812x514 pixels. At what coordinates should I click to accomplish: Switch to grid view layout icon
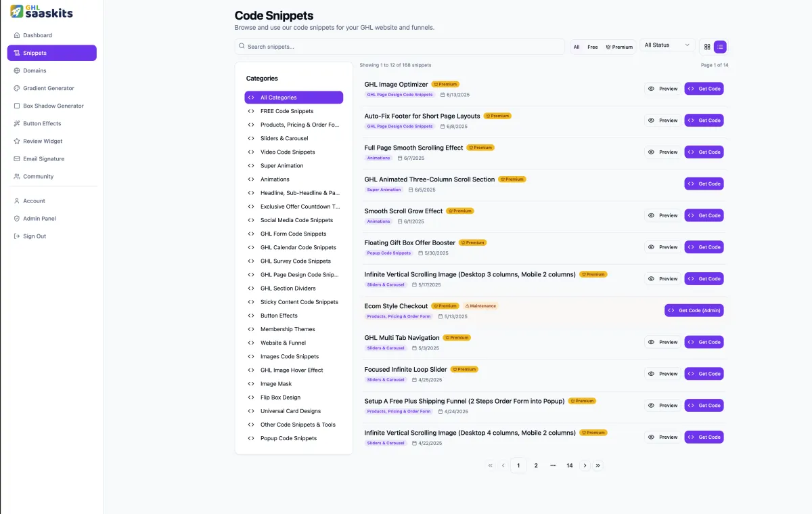point(707,47)
